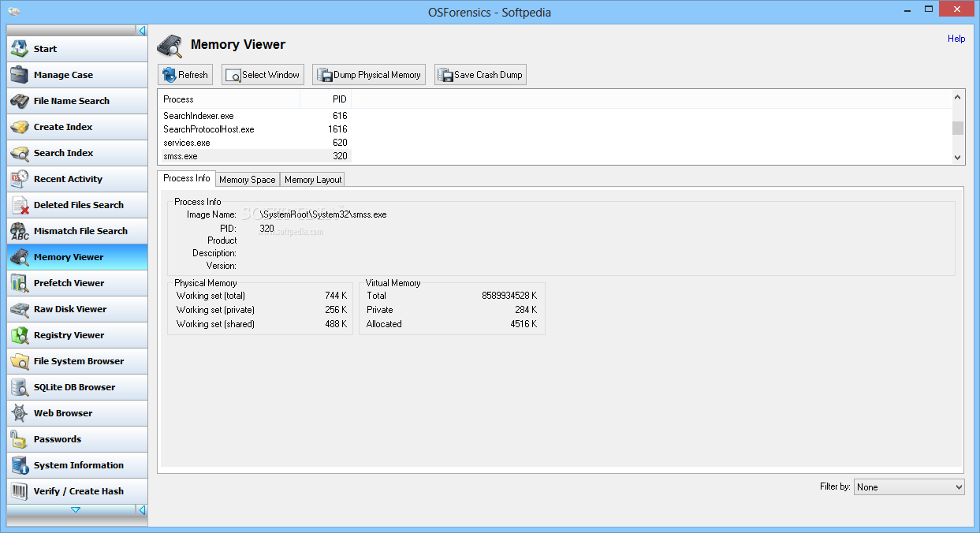The height and width of the screenshot is (533, 980).
Task: Click the PID 1616 cell
Action: [337, 129]
